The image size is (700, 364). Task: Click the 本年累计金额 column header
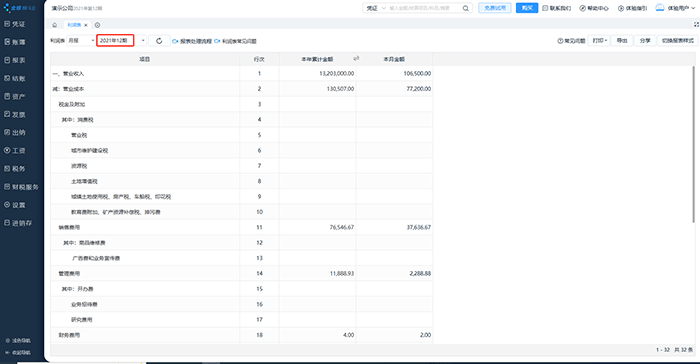(317, 59)
